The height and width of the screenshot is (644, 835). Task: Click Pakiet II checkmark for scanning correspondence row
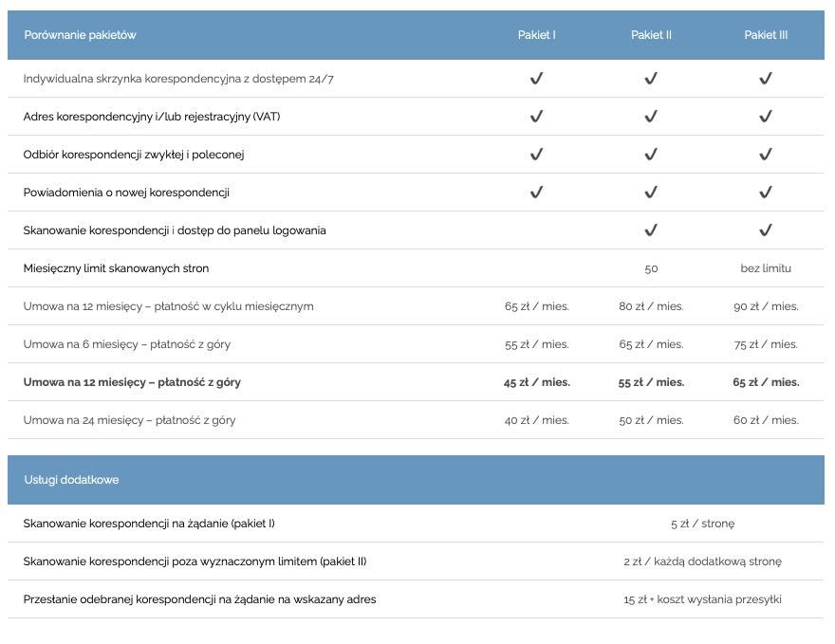tap(651, 230)
